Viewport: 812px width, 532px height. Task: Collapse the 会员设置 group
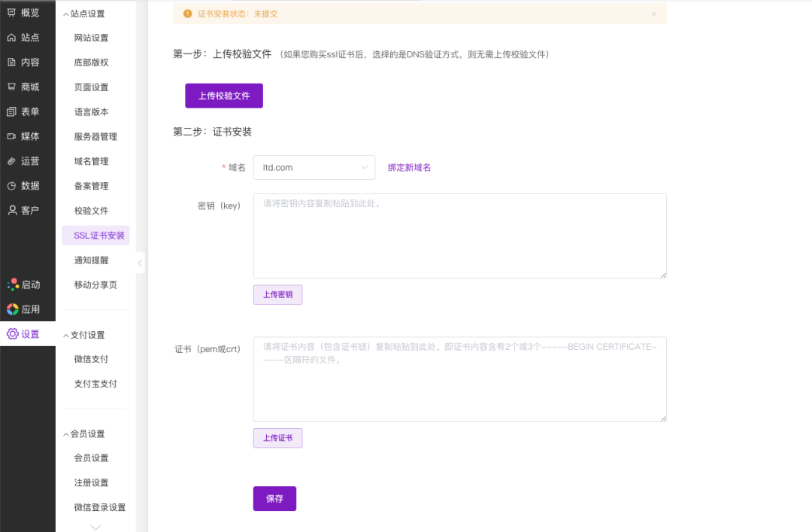coord(65,434)
